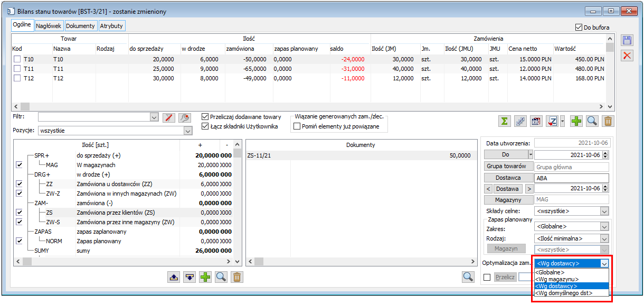Open the Zakres dropdown showing Globalne
The height and width of the screenshot is (304, 644).
click(x=604, y=226)
